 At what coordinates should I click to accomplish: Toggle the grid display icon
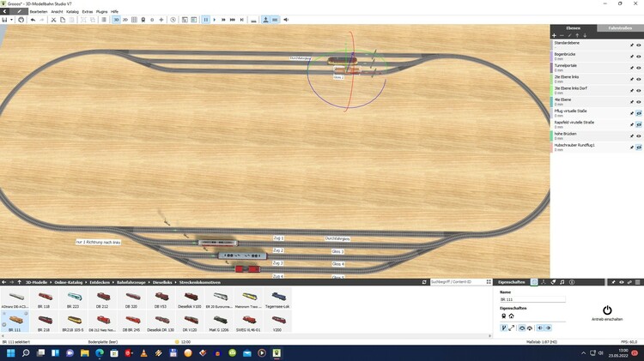pos(134,20)
